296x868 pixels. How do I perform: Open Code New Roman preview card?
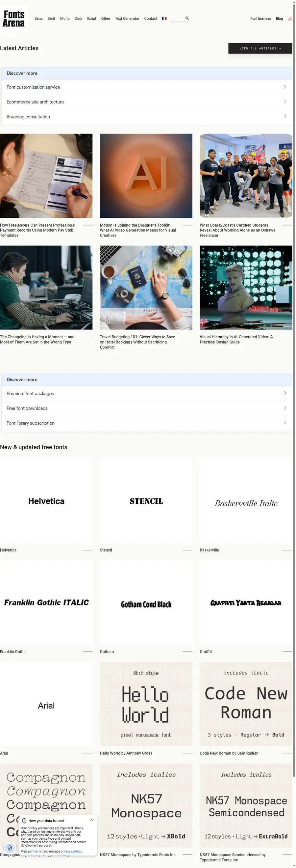tap(246, 704)
